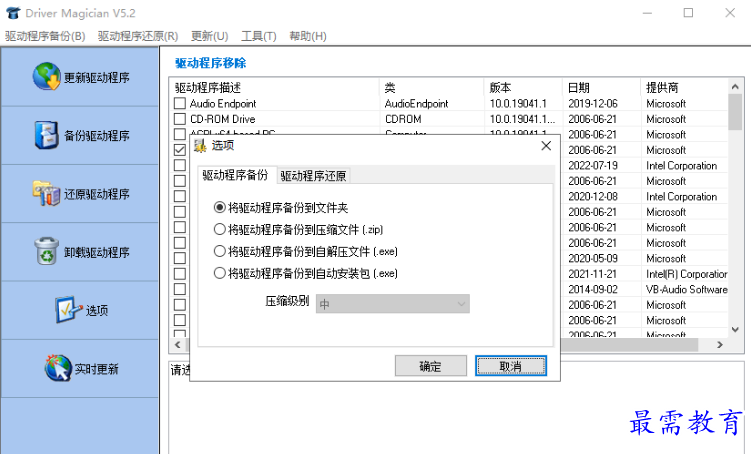Open the 还原驱动程序 sidebar section

pyautogui.click(x=80, y=194)
